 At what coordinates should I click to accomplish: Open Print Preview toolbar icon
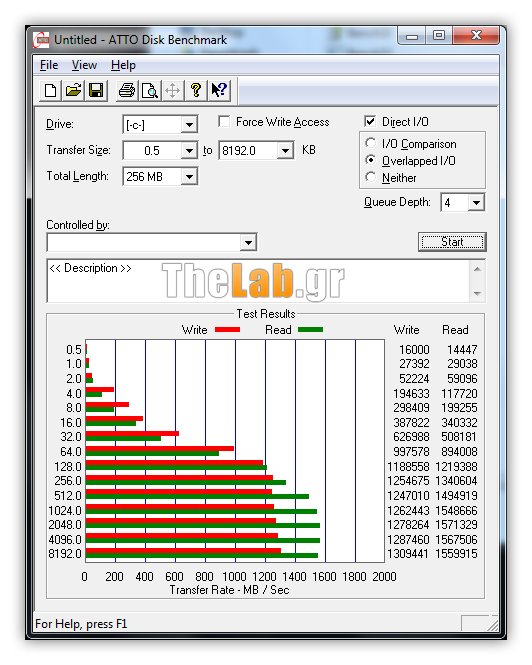tap(150, 90)
